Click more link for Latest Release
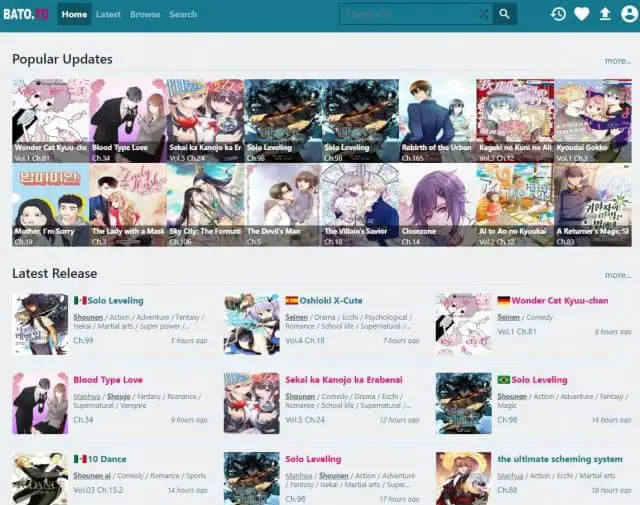The width and height of the screenshot is (640, 505). pyautogui.click(x=618, y=275)
